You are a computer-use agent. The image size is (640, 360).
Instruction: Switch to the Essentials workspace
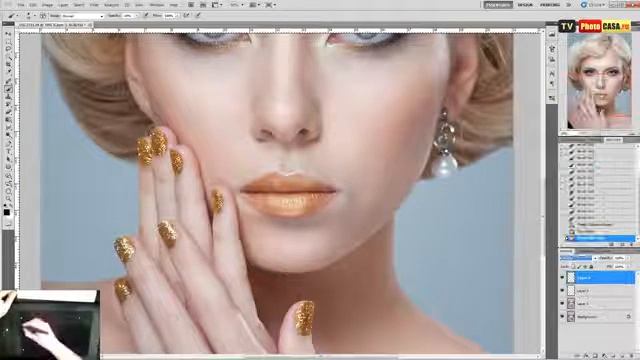pyautogui.click(x=498, y=5)
